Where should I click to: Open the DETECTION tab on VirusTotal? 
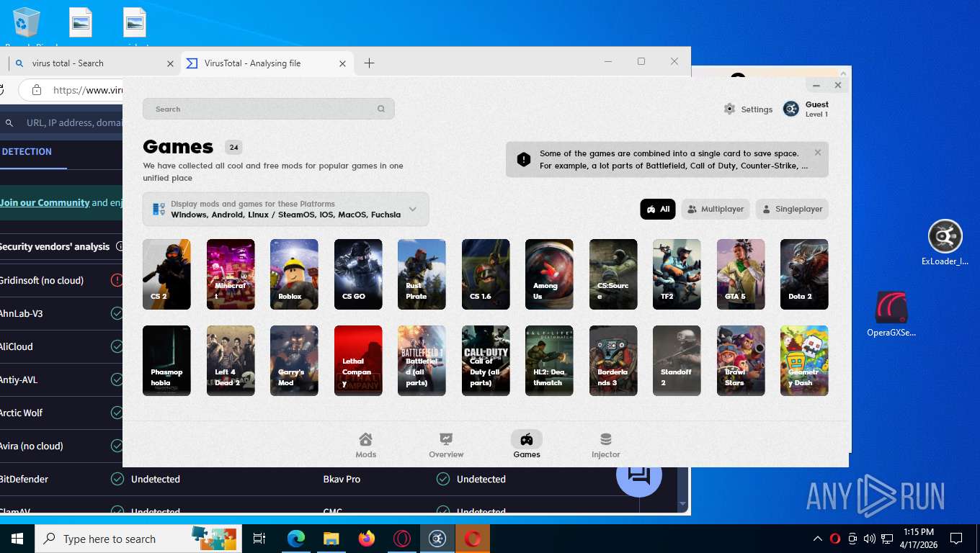pos(27,152)
